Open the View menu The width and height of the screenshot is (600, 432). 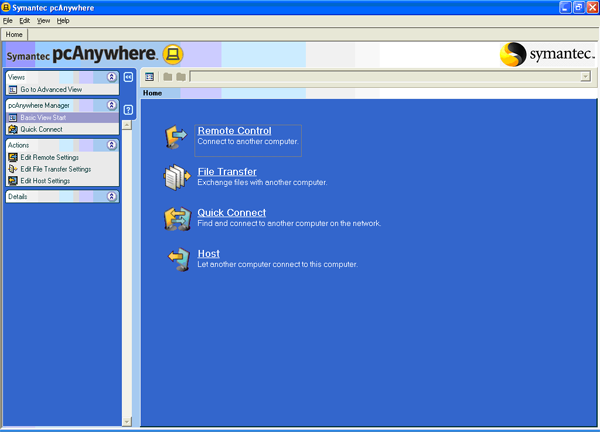(x=43, y=21)
